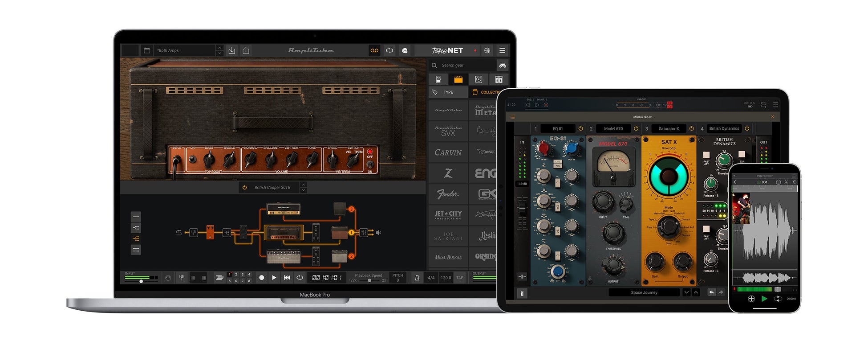
Task: Disable the Saturator-X power button
Action: tap(691, 128)
